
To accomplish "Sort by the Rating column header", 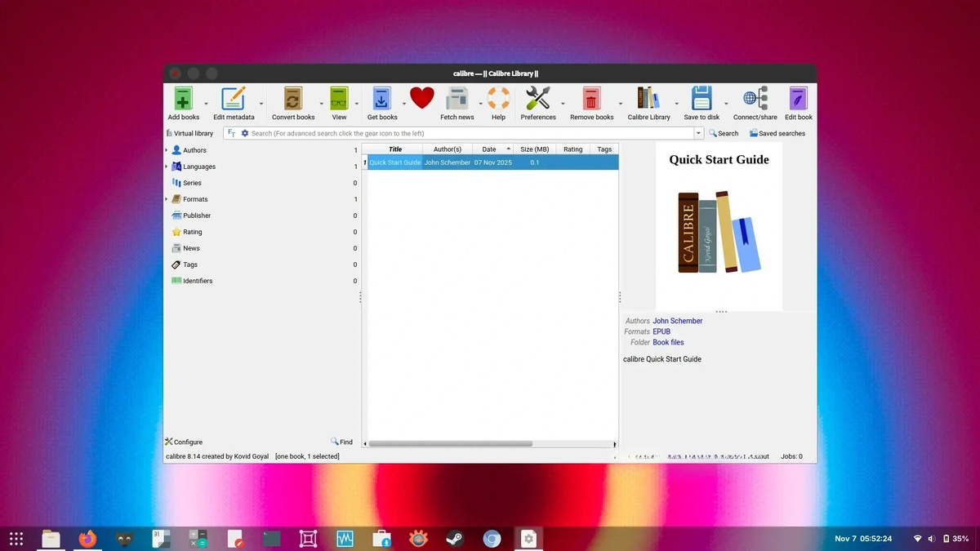I will click(x=573, y=149).
